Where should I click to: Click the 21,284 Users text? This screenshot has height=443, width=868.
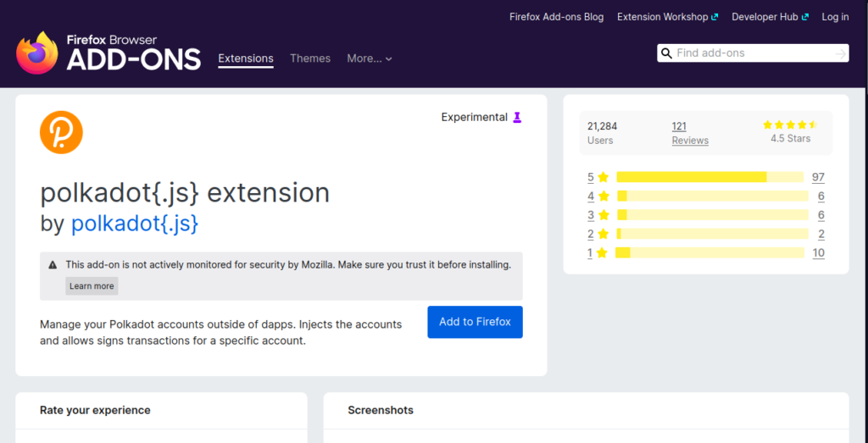[603, 133]
